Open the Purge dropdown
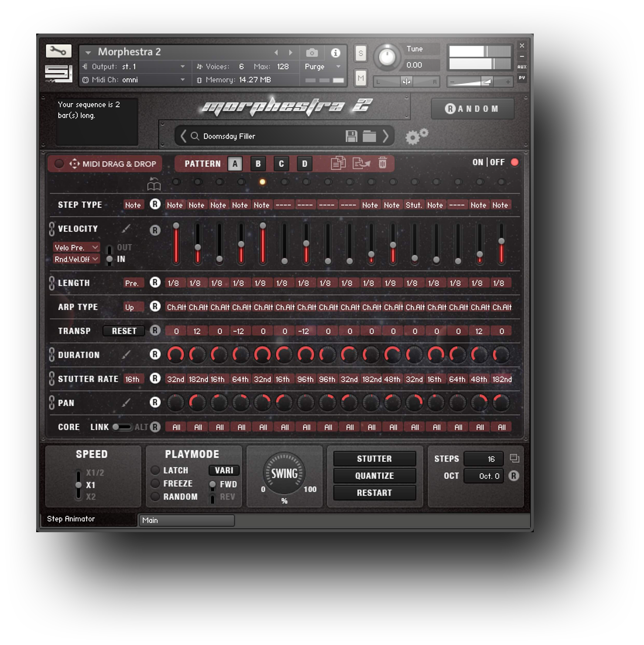The image size is (644, 645). 322,67
